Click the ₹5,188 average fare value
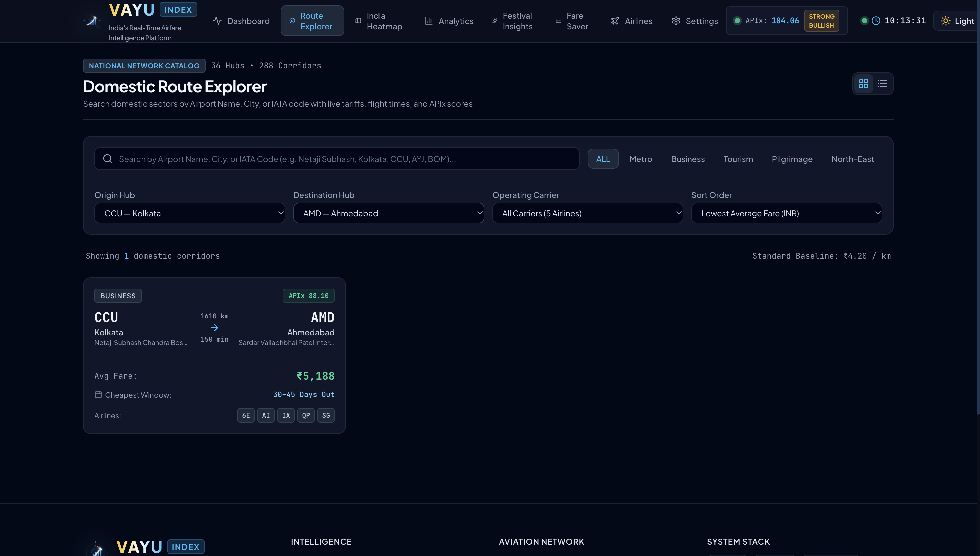Screen dimensions: 980x556 click(x=315, y=376)
